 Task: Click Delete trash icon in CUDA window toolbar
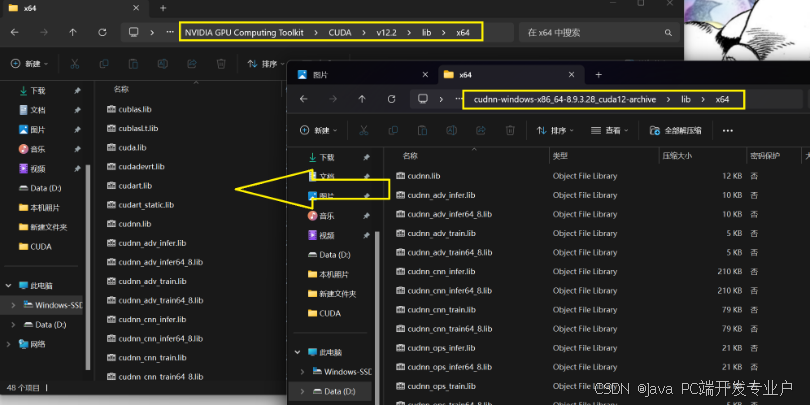pyautogui.click(x=221, y=64)
